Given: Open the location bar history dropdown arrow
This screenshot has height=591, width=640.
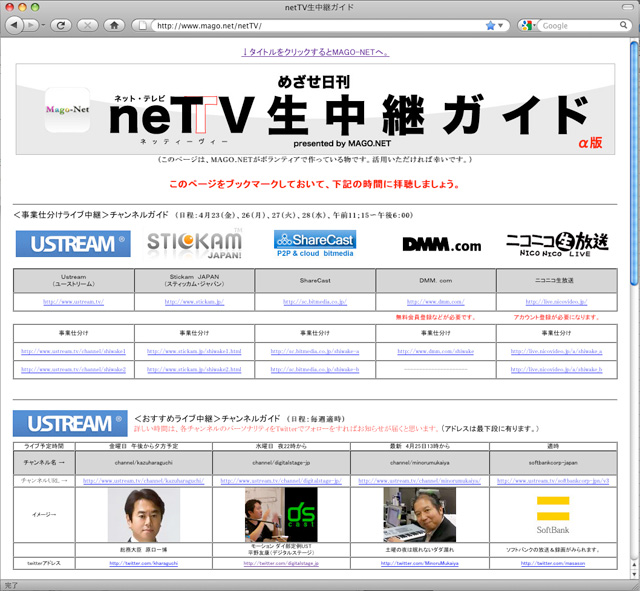Looking at the screenshot, I should tap(501, 26).
